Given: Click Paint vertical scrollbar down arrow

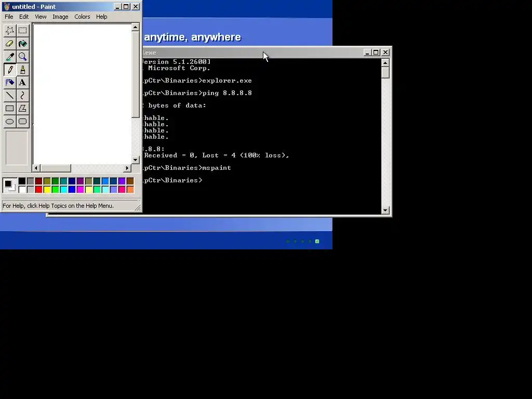Looking at the screenshot, I should [136, 160].
